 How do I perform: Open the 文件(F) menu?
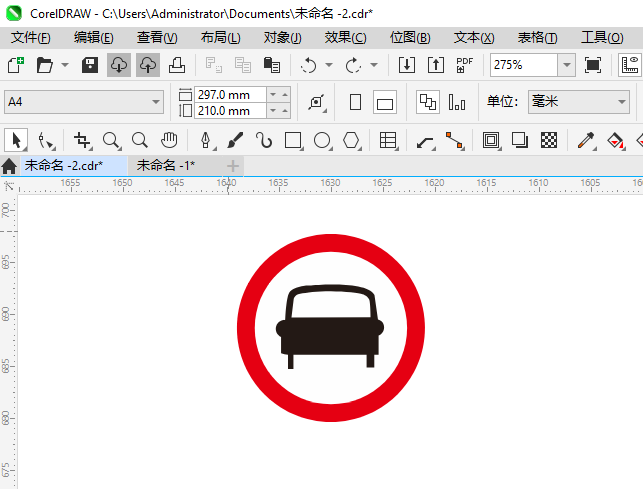click(x=31, y=38)
